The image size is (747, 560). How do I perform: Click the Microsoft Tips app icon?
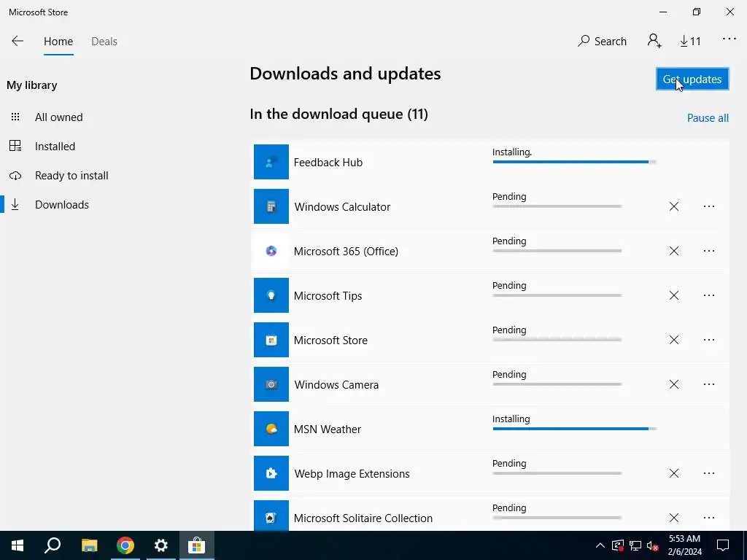271,295
